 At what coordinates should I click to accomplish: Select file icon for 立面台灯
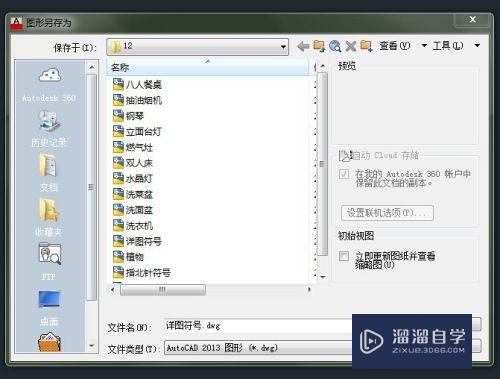point(118,132)
